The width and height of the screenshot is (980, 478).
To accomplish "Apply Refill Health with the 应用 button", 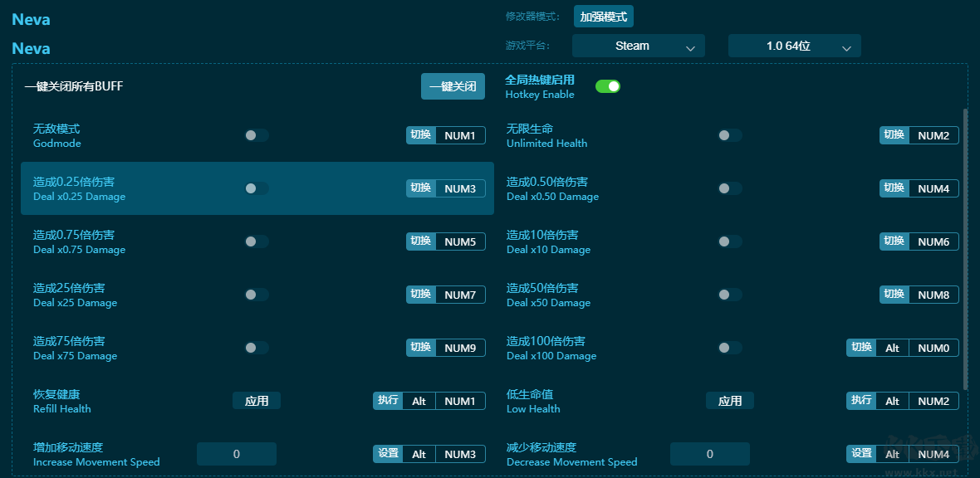I will (x=257, y=400).
